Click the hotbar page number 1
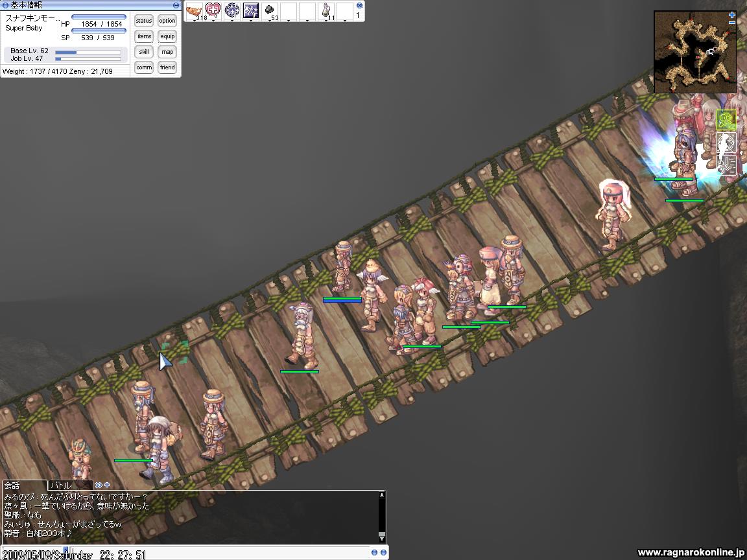This screenshot has width=747, height=560. (358, 16)
